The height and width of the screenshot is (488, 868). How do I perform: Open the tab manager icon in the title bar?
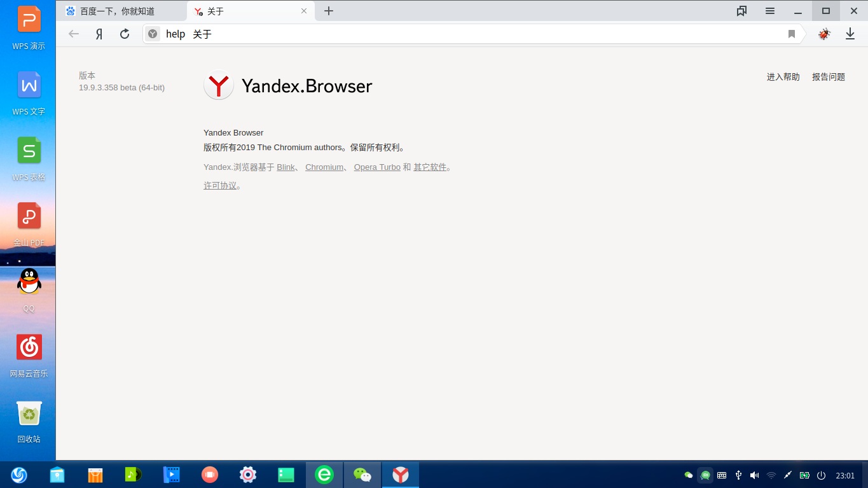(x=741, y=11)
